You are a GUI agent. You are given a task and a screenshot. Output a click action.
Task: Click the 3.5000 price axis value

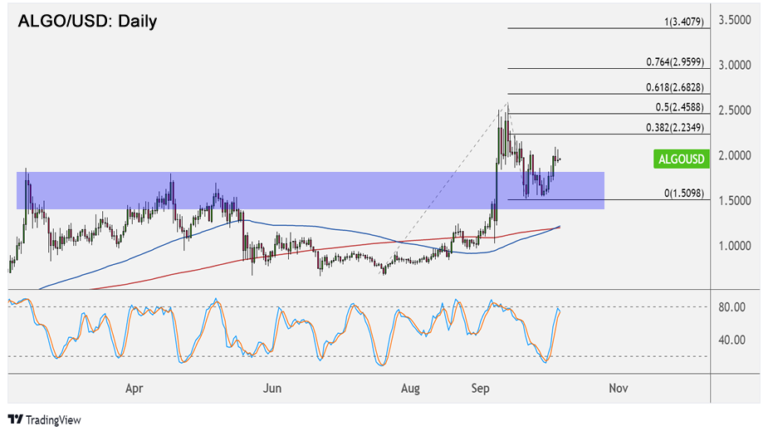(735, 20)
